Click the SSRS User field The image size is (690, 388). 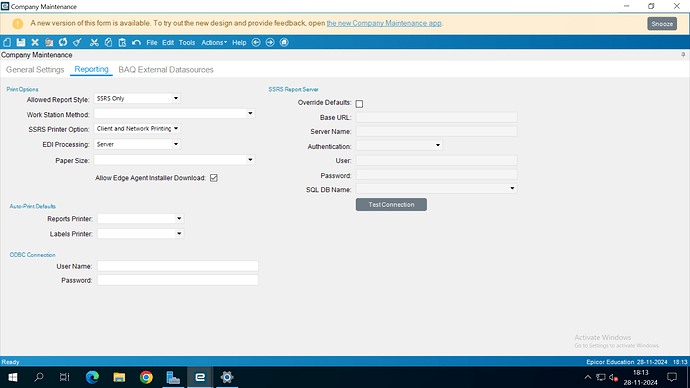click(437, 161)
